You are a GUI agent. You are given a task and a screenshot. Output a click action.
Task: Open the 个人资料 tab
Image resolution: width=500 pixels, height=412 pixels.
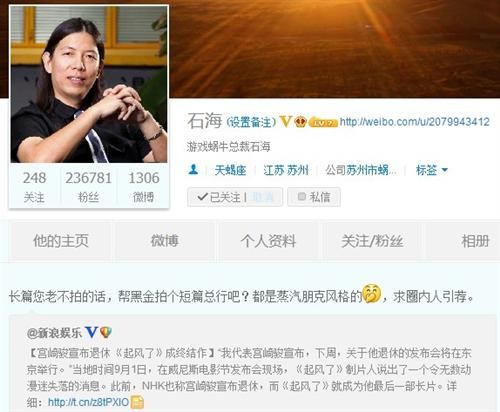268,241
